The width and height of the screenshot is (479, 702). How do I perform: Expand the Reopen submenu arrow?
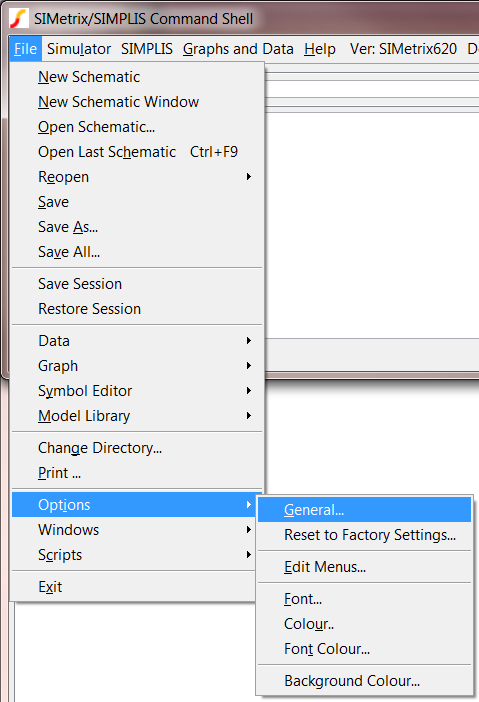click(249, 177)
